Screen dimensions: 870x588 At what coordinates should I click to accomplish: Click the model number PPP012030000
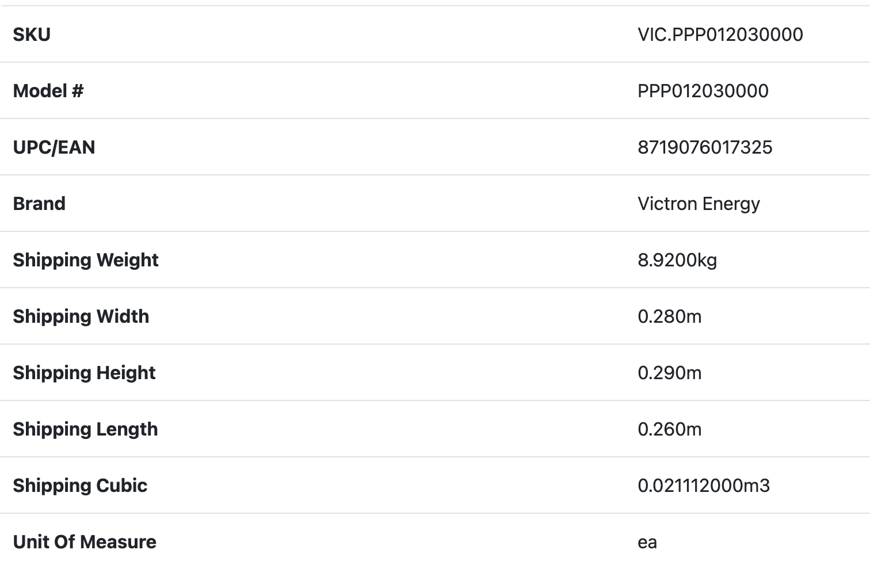pyautogui.click(x=703, y=91)
